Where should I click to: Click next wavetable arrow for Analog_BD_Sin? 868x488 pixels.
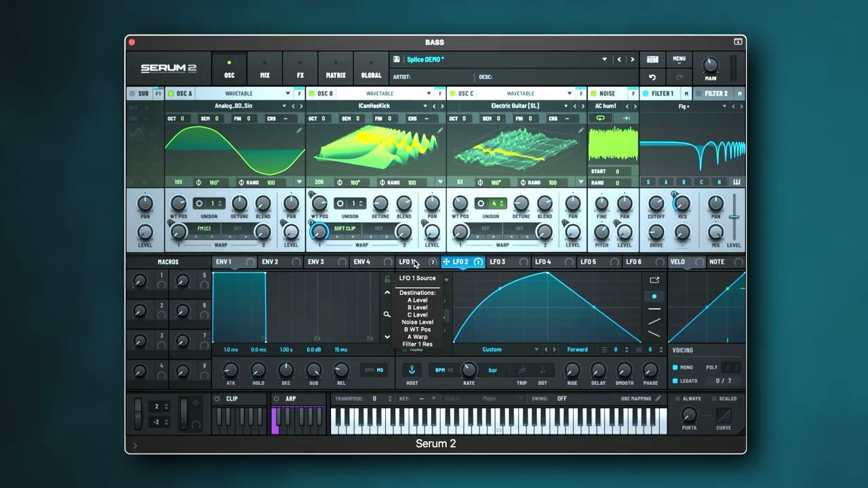[302, 106]
